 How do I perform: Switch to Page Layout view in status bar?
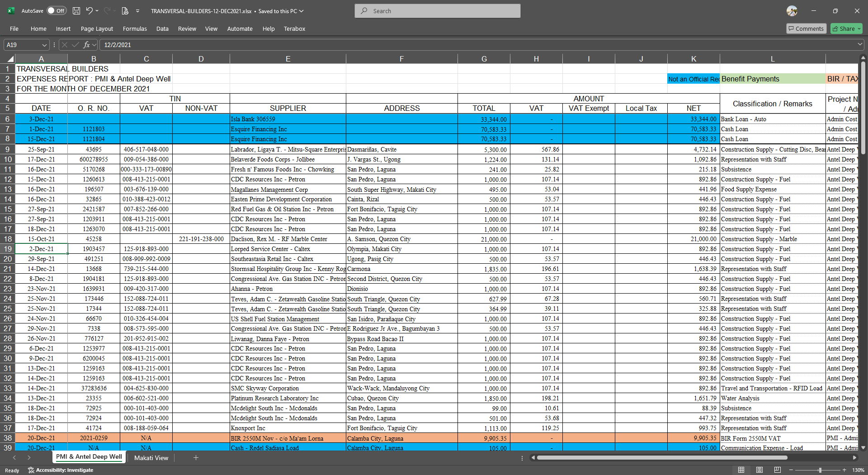click(x=759, y=470)
